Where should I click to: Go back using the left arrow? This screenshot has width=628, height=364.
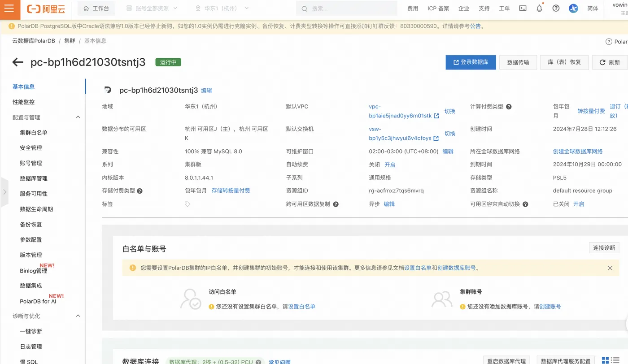18,62
